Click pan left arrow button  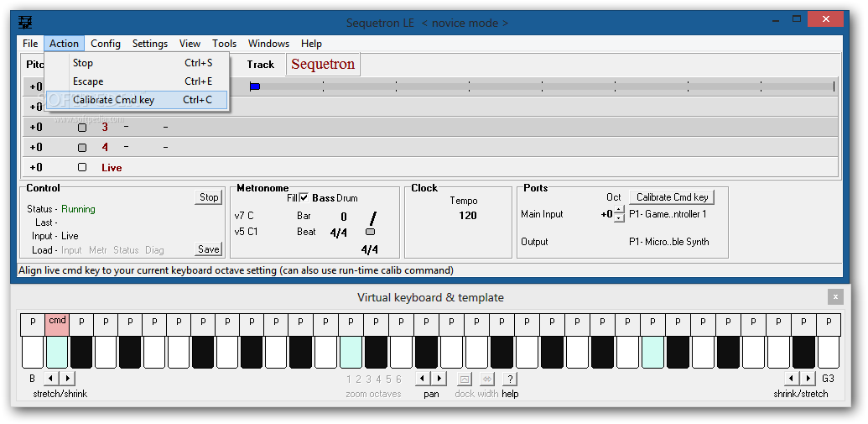(x=423, y=379)
